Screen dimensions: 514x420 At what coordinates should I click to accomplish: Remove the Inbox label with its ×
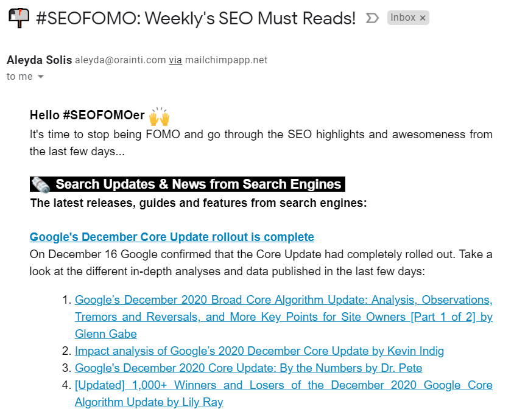coord(423,18)
